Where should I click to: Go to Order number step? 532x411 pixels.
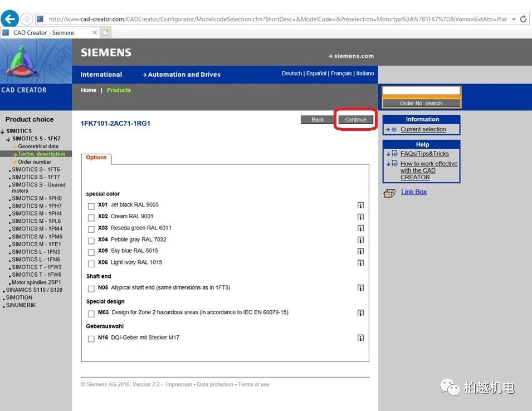coord(35,162)
